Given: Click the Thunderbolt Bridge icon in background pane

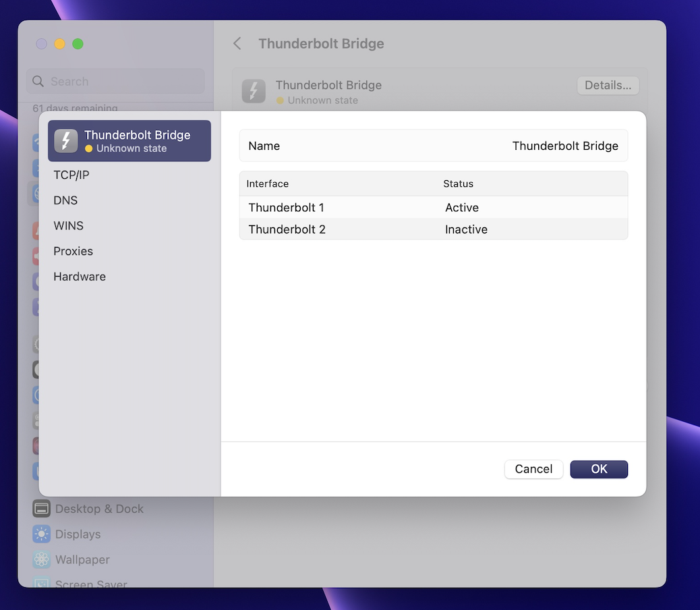Looking at the screenshot, I should click(x=254, y=91).
